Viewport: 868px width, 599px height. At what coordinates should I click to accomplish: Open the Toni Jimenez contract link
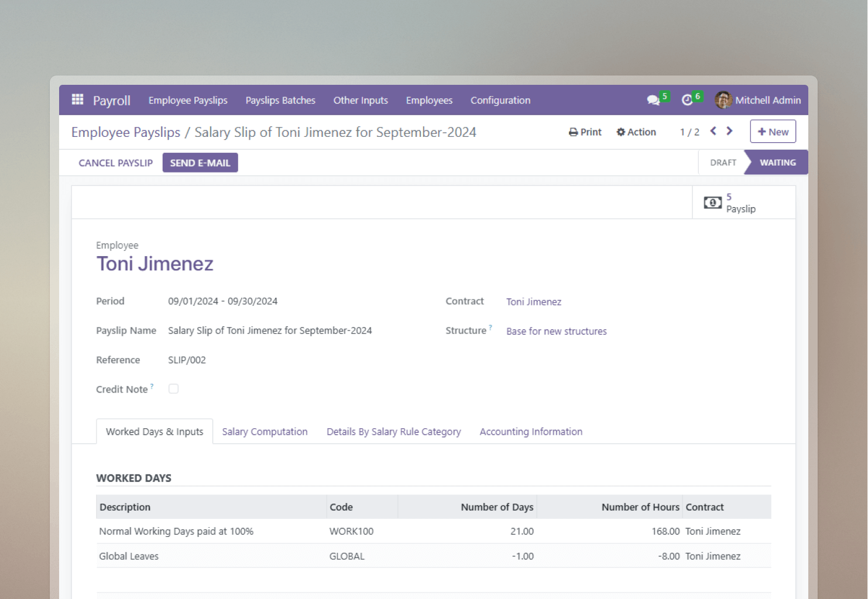[534, 302]
